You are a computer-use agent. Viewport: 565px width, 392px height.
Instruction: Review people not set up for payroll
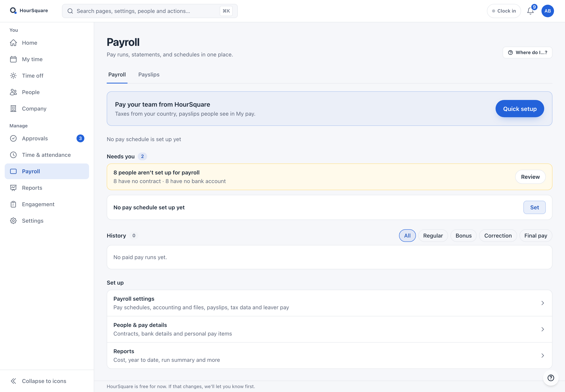pos(530,177)
